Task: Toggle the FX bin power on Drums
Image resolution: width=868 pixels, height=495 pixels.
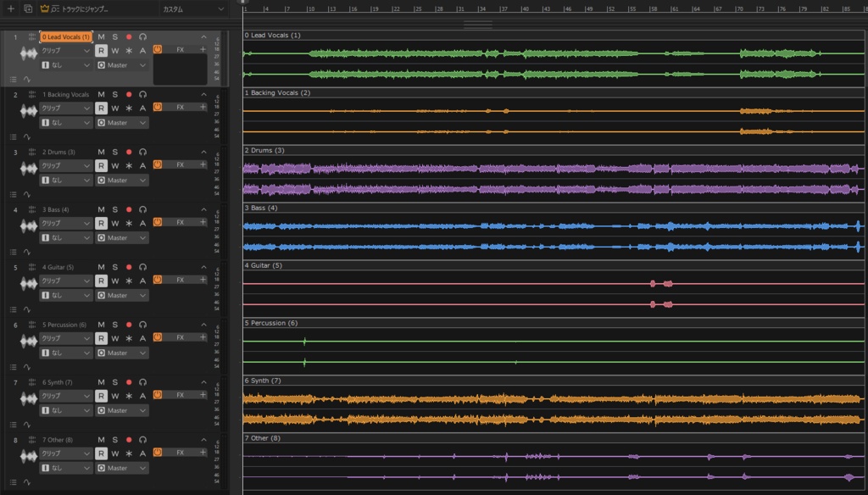Action: click(158, 164)
